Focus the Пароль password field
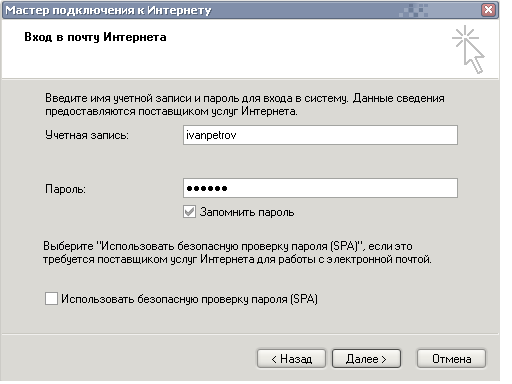 [320, 188]
